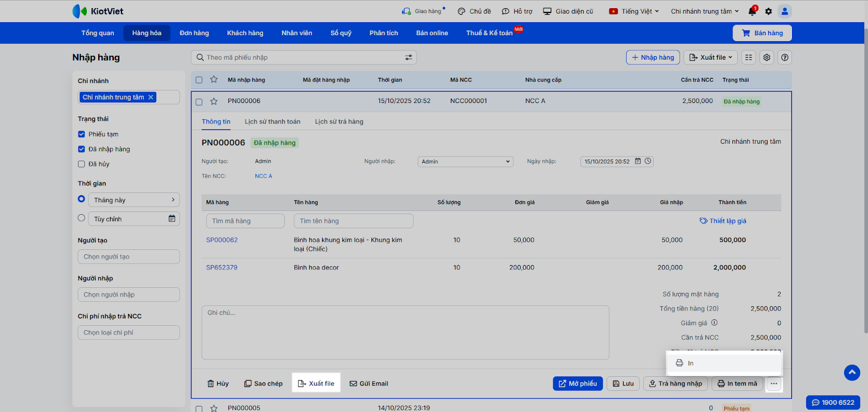Open Hỗ trợ support option
The width and height of the screenshot is (868, 412).
[x=517, y=11]
